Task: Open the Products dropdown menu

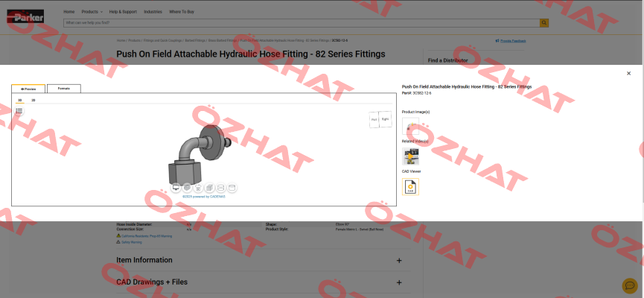Action: (x=92, y=12)
